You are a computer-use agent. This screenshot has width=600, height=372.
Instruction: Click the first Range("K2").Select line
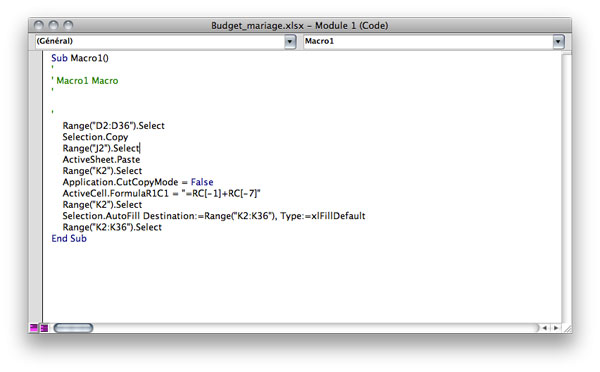(x=102, y=171)
